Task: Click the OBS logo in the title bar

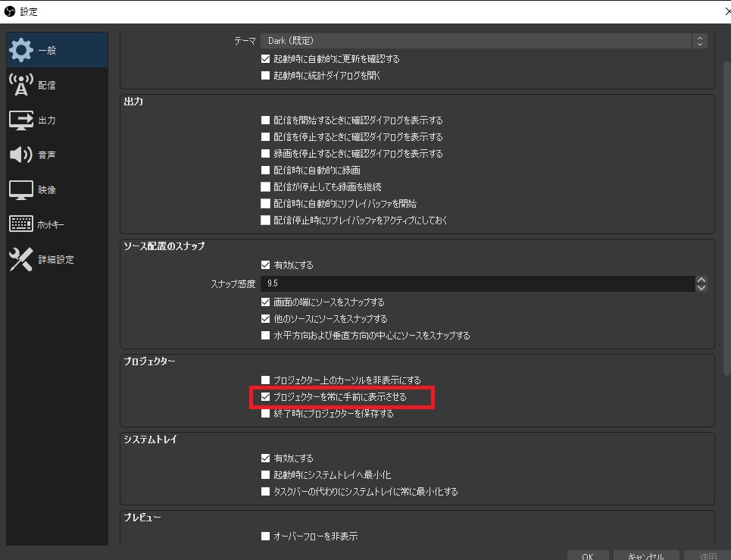Action: point(9,11)
